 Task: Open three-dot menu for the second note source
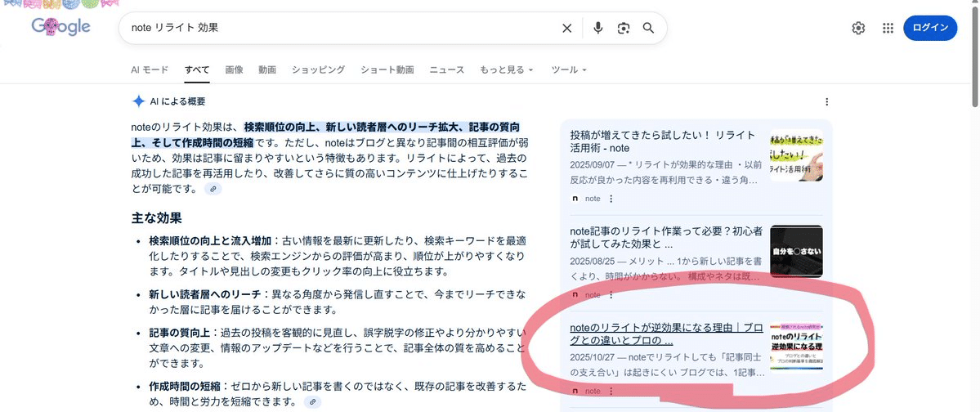[x=611, y=295]
